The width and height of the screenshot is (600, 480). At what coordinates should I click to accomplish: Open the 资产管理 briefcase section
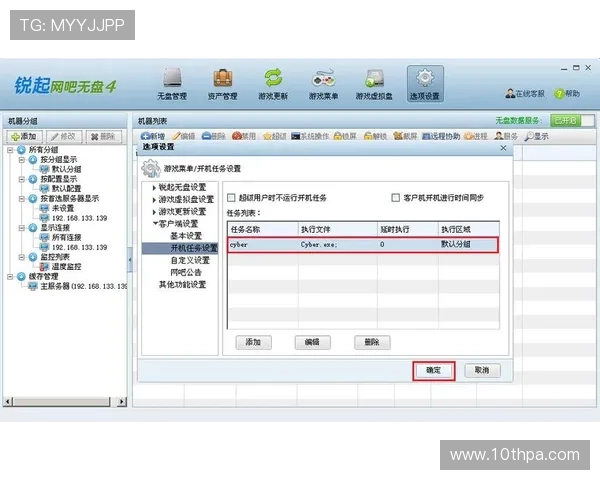[222, 84]
